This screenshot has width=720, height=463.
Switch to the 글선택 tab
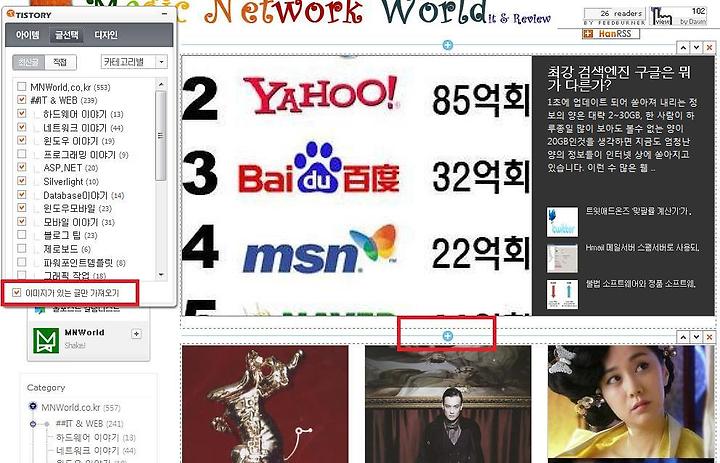pos(67,35)
